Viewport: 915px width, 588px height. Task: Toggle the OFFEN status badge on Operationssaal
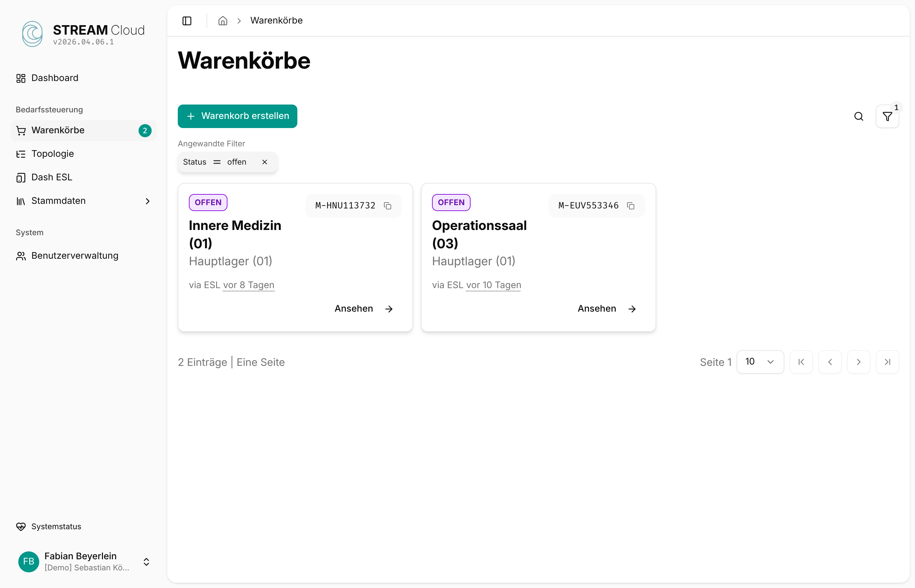coord(451,202)
